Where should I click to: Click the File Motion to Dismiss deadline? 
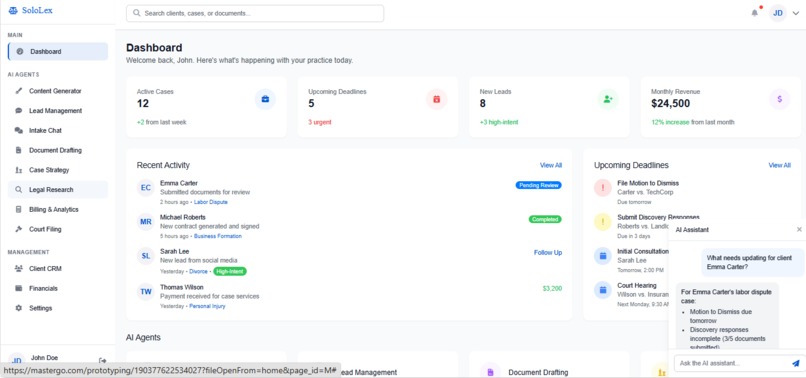[x=648, y=183]
